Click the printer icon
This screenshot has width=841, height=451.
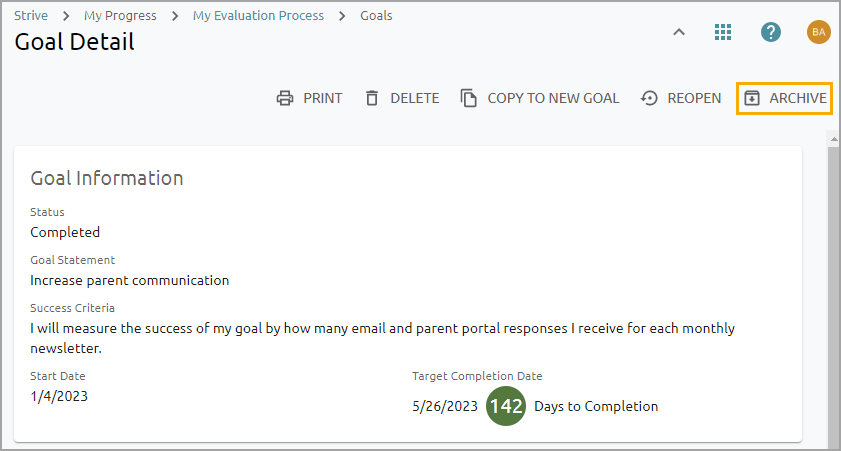285,98
